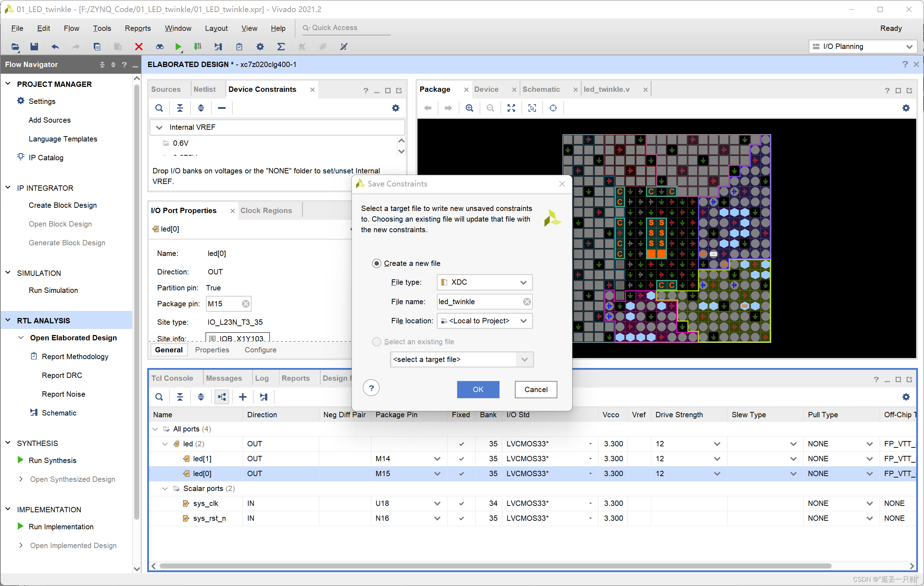Expand Open Synthesized Design in Flow Navigator
The image size is (924, 586).
point(21,479)
